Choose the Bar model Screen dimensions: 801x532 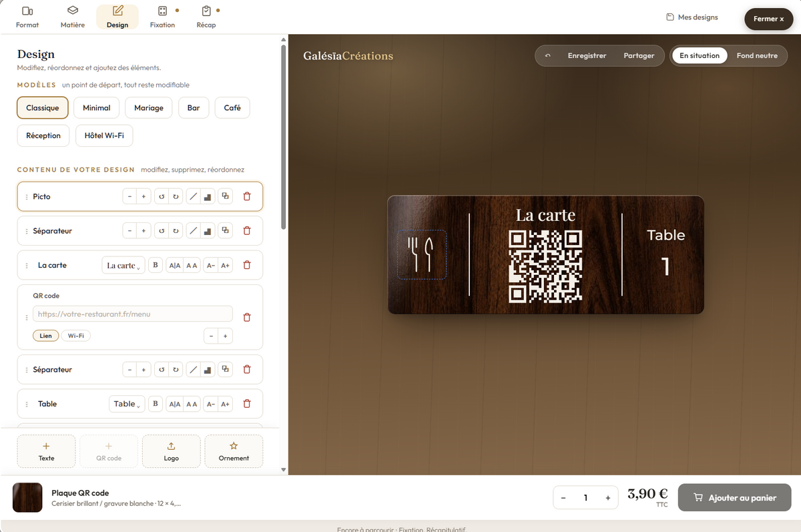194,107
